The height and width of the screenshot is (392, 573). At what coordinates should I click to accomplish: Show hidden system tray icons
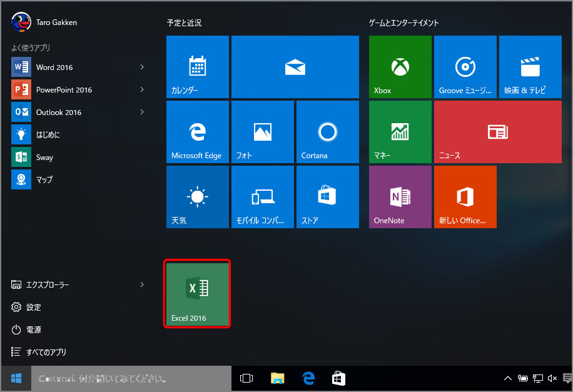(508, 378)
